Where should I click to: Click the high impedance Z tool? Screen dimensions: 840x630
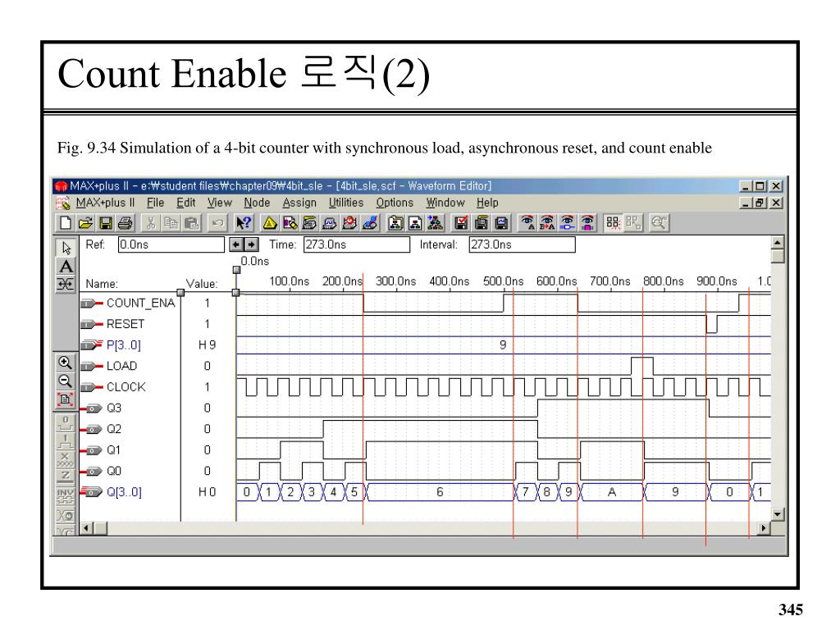tap(66, 478)
